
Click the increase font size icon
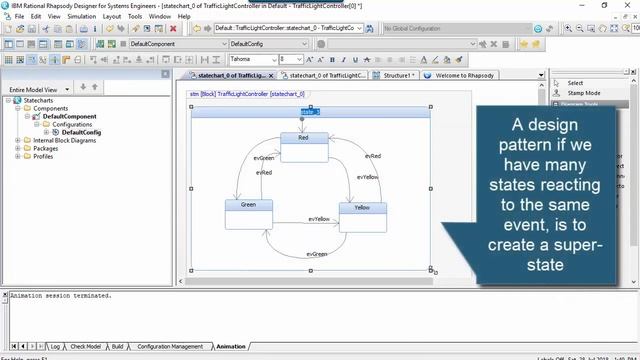309,60
